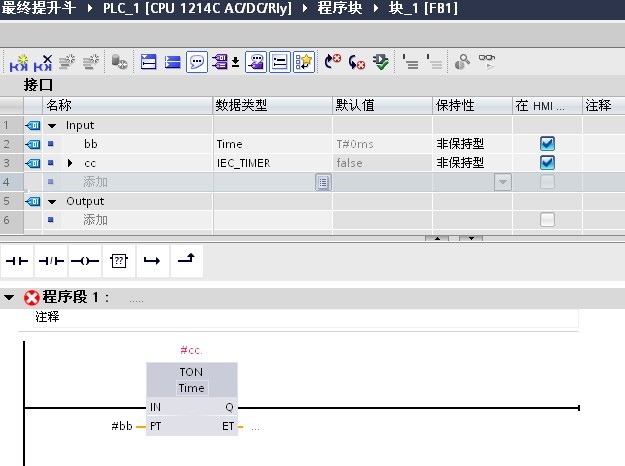
Task: Click the delete network toolbar icon
Action: [43, 63]
